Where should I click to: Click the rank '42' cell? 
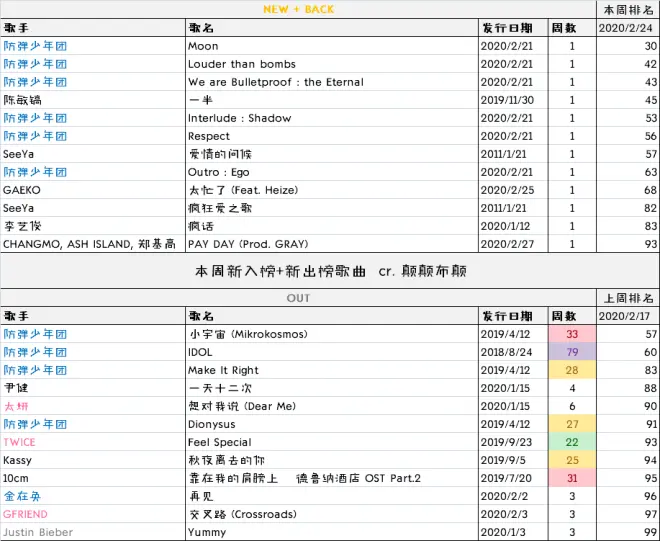point(628,64)
